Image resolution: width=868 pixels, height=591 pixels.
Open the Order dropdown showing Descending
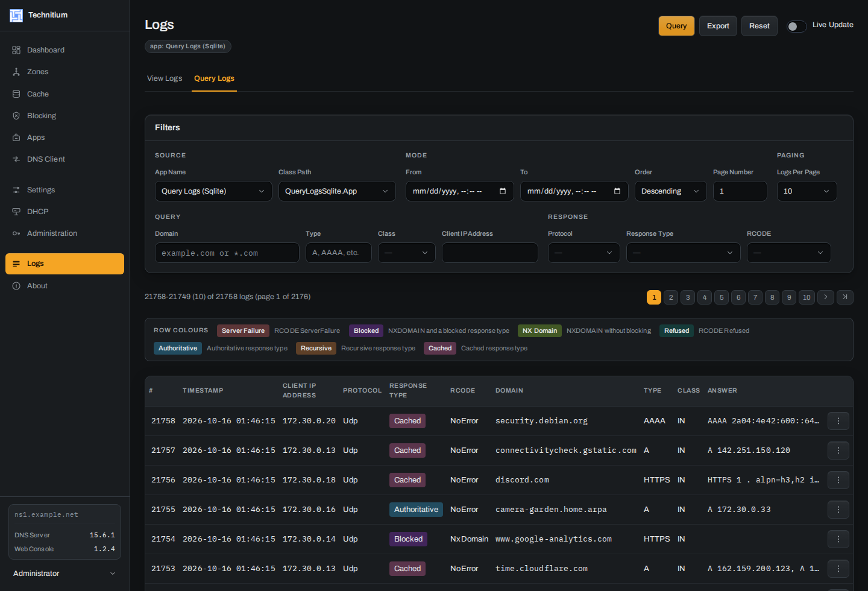[x=670, y=191]
